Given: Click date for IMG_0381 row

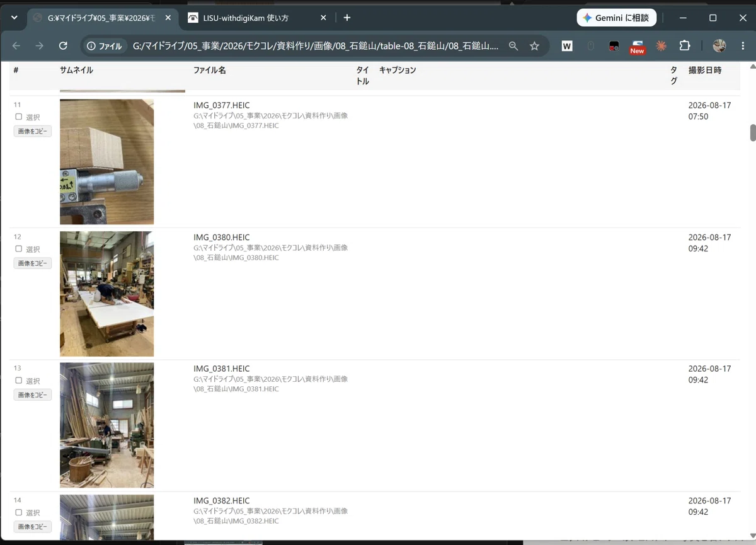Looking at the screenshot, I should point(709,374).
